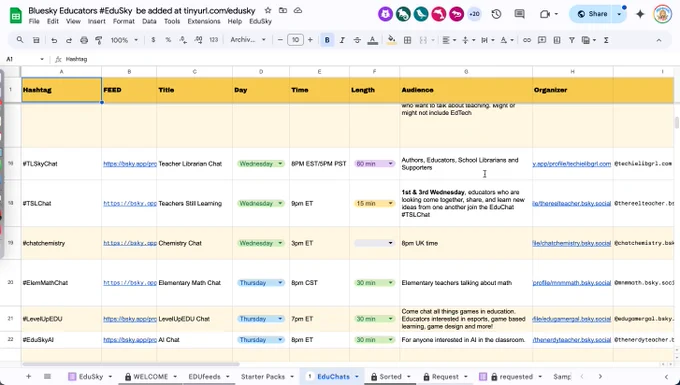Switch to the EDUfeeds sheet tab

click(x=204, y=376)
